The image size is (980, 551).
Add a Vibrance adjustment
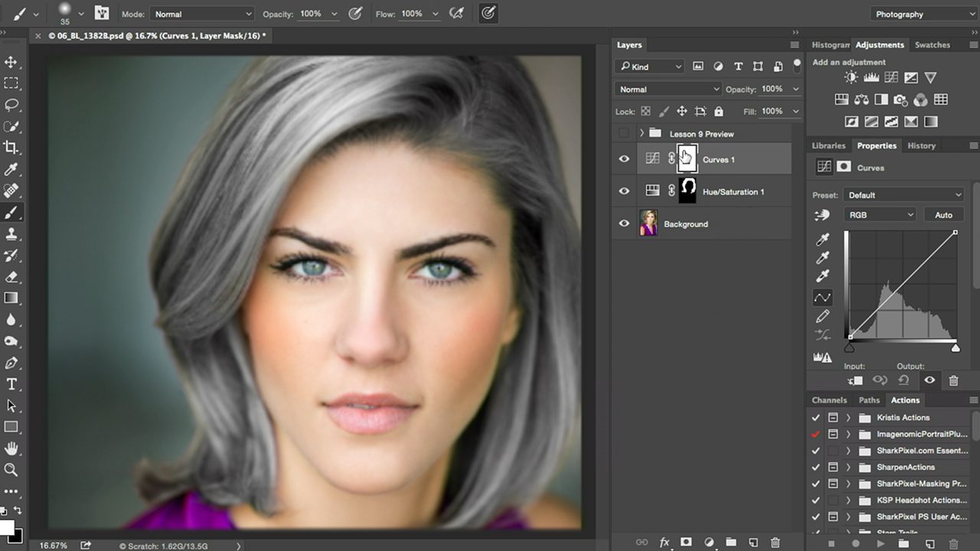pyautogui.click(x=931, y=77)
